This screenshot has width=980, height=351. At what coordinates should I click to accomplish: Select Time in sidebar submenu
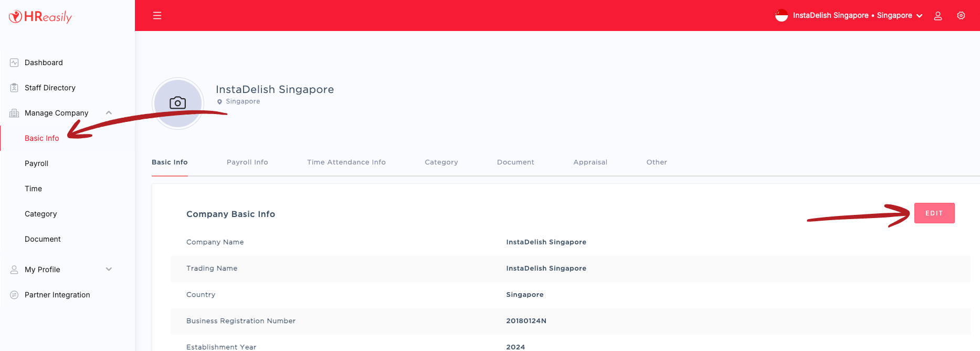coord(33,189)
